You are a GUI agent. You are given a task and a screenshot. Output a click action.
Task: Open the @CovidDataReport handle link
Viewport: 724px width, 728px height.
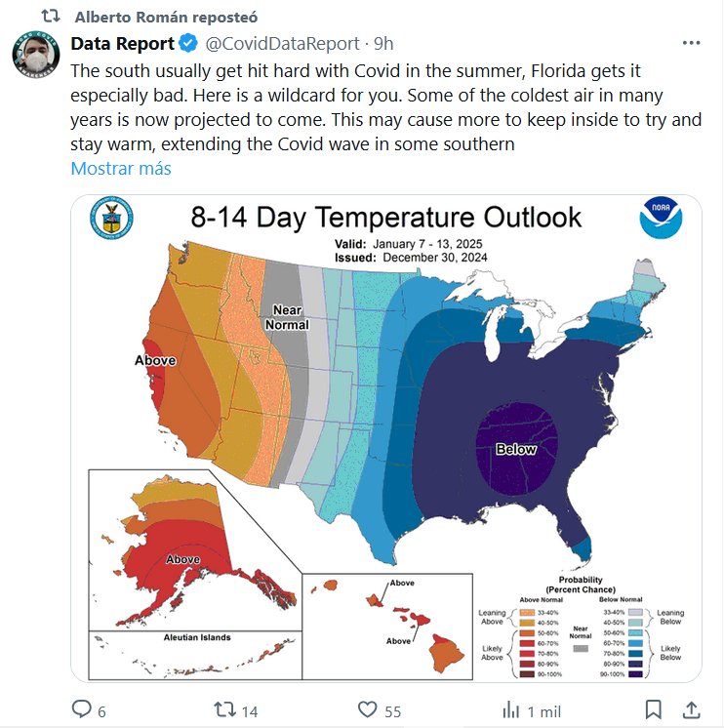pyautogui.click(x=278, y=44)
